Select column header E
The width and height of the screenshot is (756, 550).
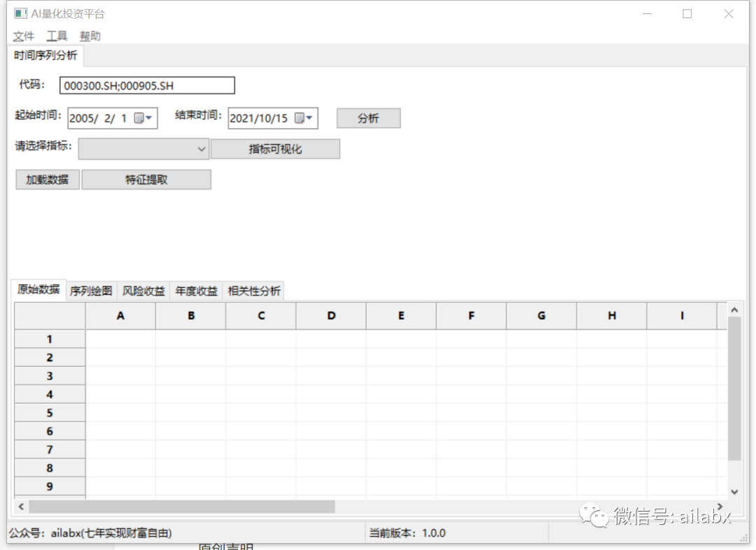[x=401, y=316]
